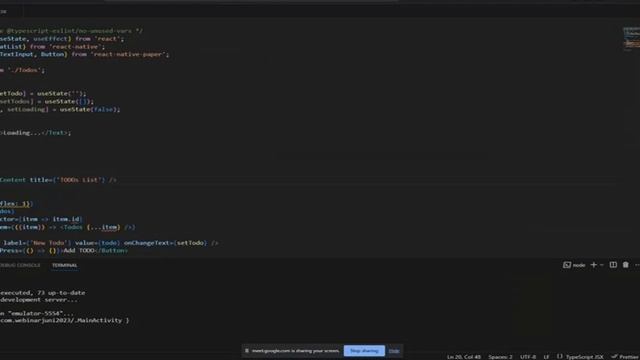Click the Prettier status bar item

[x=625, y=357]
